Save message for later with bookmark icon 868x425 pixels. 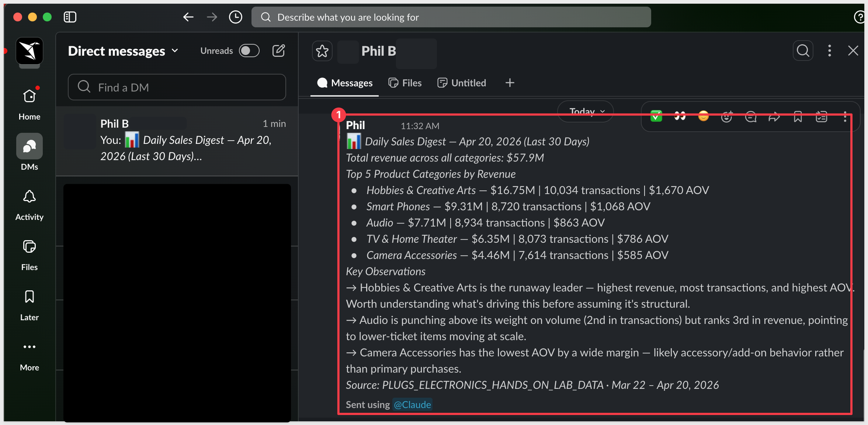tap(798, 117)
